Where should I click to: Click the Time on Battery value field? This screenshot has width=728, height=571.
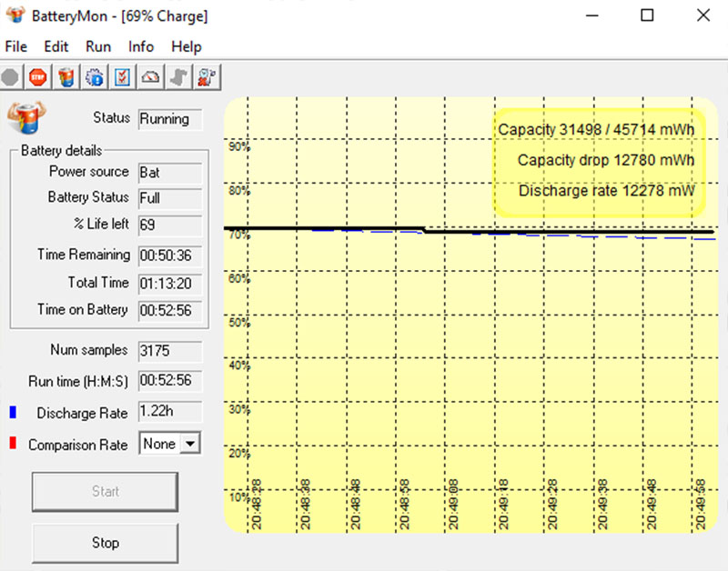click(x=170, y=310)
